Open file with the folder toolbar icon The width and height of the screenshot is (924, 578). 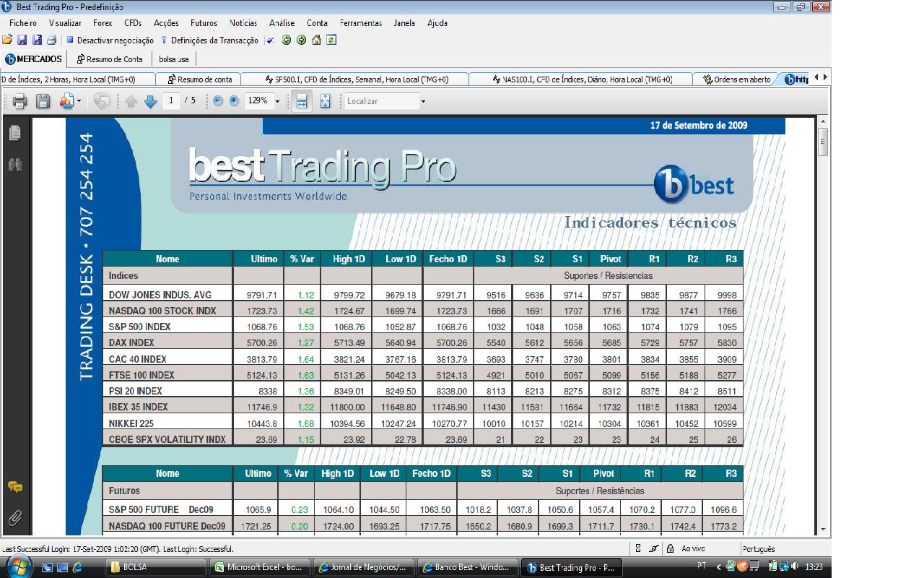7,40
